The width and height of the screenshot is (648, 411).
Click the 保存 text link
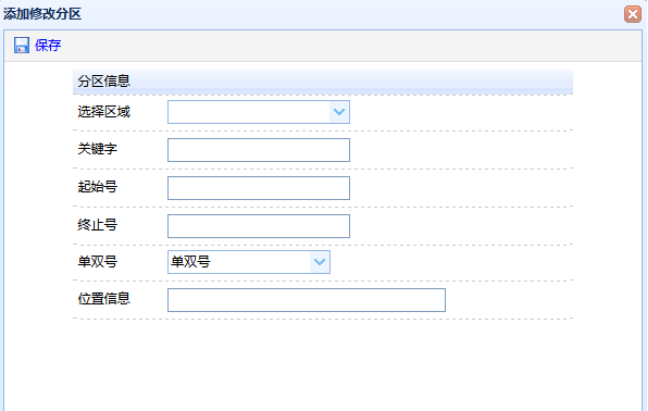pyautogui.click(x=48, y=45)
